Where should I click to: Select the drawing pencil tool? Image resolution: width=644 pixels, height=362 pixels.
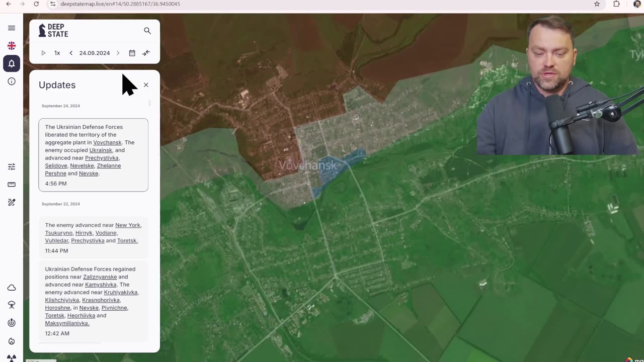pyautogui.click(x=12, y=202)
